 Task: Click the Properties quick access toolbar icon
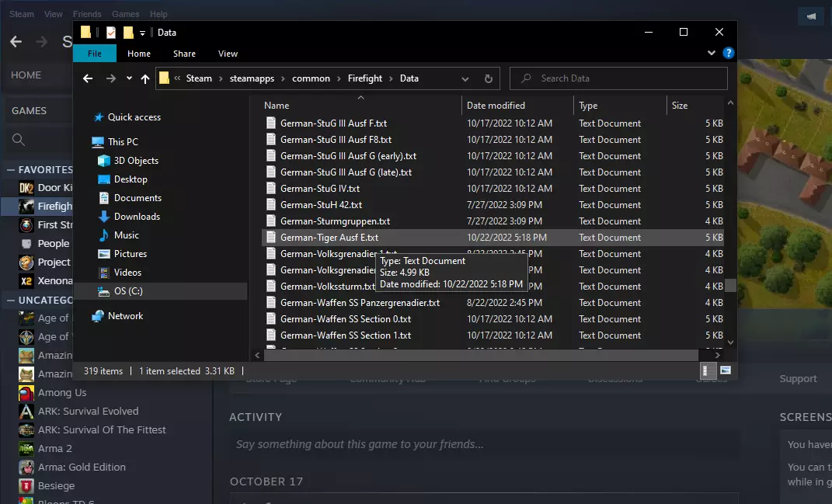111,33
